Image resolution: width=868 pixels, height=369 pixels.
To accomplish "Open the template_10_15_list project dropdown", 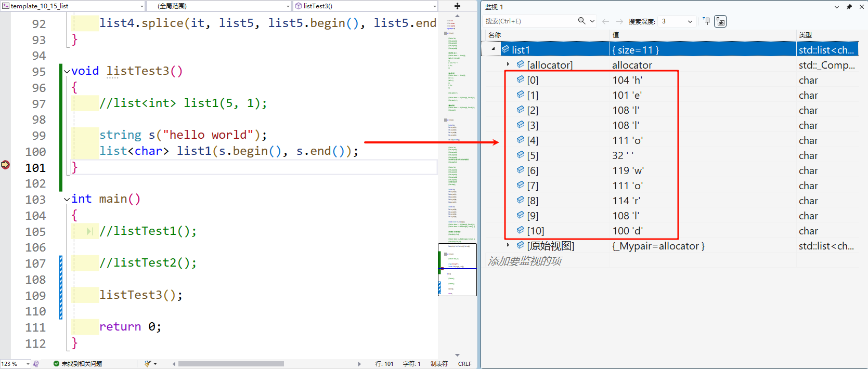I will pos(142,6).
